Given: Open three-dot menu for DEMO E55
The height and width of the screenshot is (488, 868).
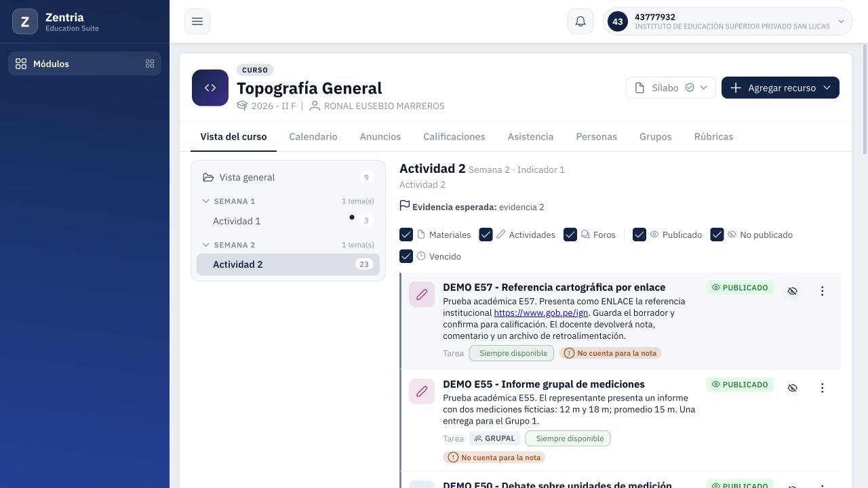Looking at the screenshot, I should point(822,388).
